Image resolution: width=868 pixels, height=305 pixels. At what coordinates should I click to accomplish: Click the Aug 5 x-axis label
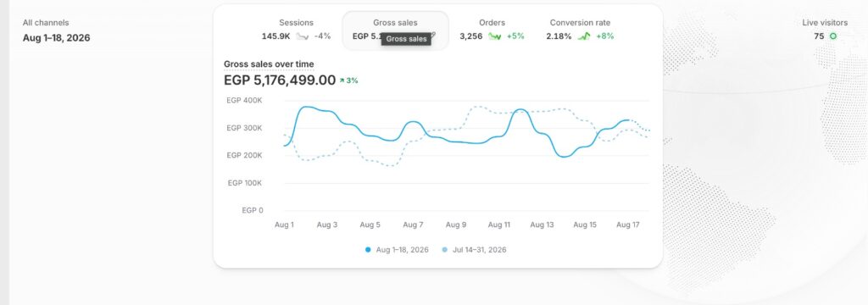(370, 225)
